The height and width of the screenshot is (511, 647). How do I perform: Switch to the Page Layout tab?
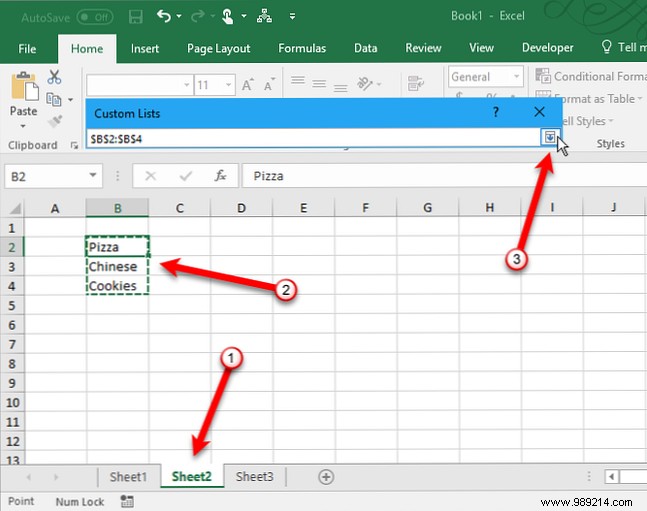click(219, 49)
